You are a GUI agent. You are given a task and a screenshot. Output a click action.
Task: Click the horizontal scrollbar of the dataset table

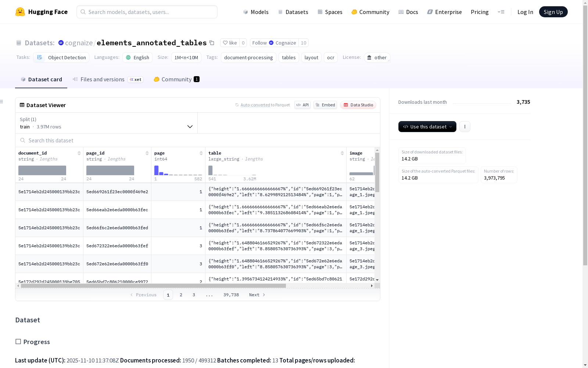click(x=153, y=286)
